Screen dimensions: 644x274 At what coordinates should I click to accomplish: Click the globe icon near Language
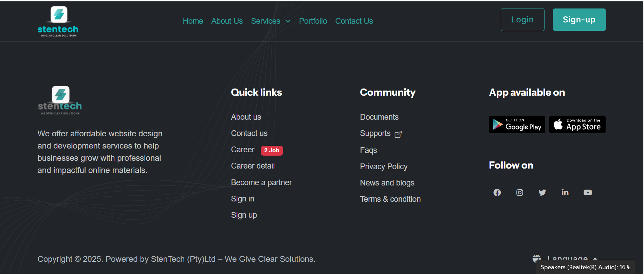coord(536,259)
